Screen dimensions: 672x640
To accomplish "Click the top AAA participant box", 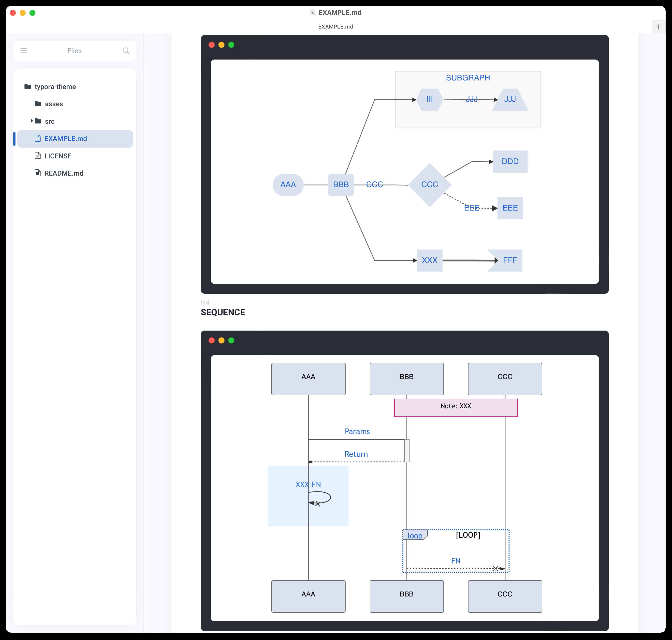I will [308, 379].
